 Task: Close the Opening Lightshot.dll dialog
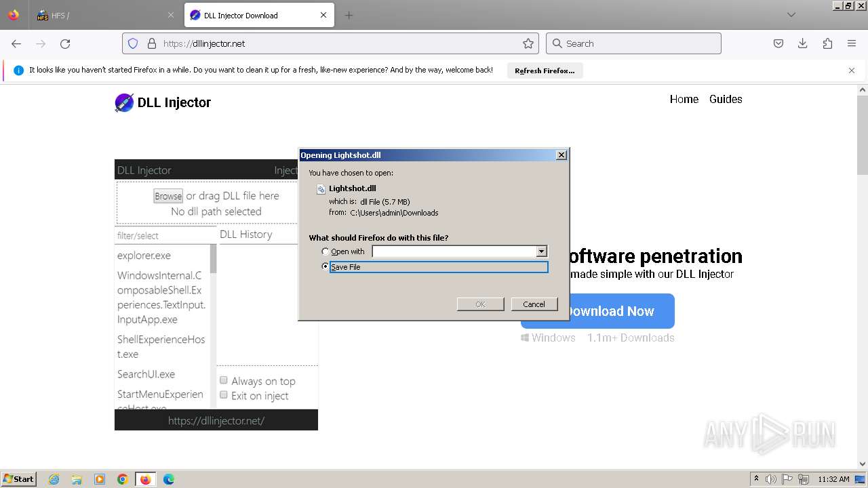click(x=561, y=155)
